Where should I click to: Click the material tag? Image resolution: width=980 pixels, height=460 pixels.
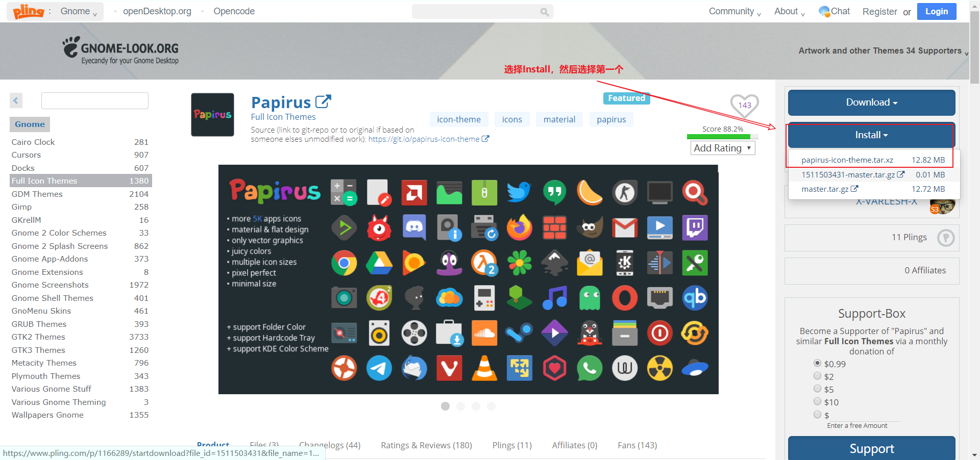pyautogui.click(x=559, y=119)
